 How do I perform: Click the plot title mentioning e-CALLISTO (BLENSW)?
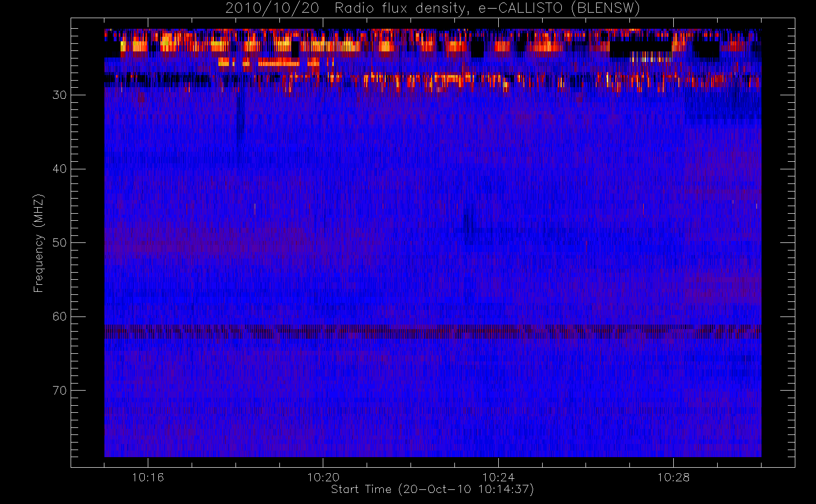pos(433,8)
